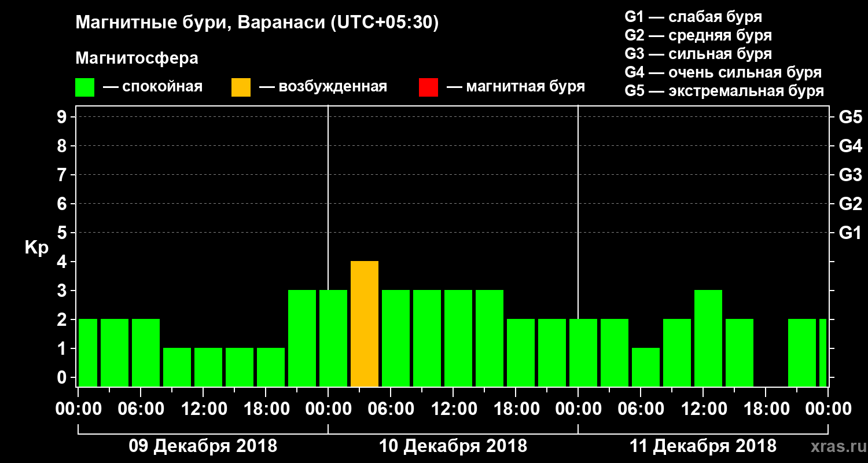Viewport: 868px width, 463px height.
Task: Click 'G2 — средняя буря' legend line
Action: [x=698, y=35]
